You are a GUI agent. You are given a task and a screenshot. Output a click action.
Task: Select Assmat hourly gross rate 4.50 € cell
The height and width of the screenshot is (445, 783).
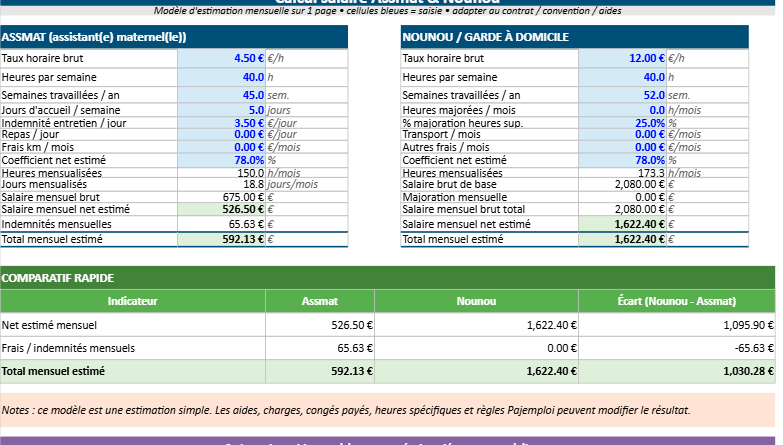221,58
